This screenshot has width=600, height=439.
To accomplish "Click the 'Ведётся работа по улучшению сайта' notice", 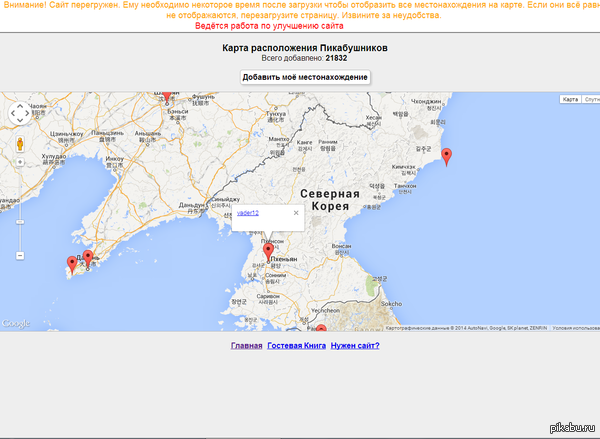I will 269,26.
